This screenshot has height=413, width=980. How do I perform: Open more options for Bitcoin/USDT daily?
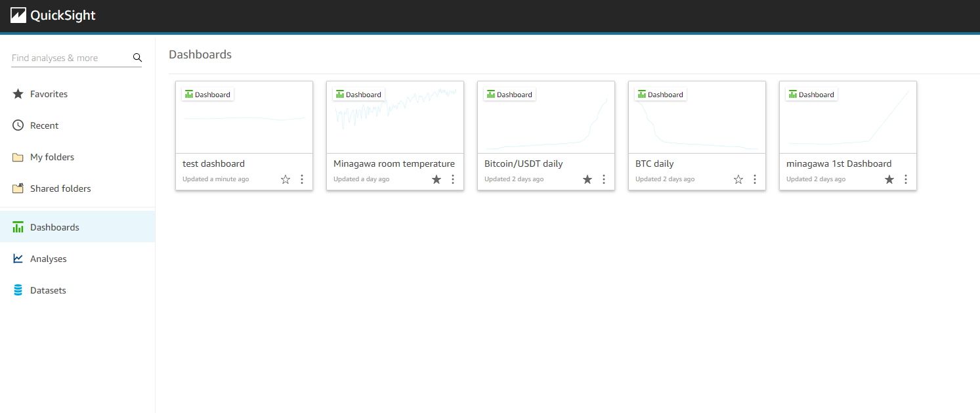(604, 179)
